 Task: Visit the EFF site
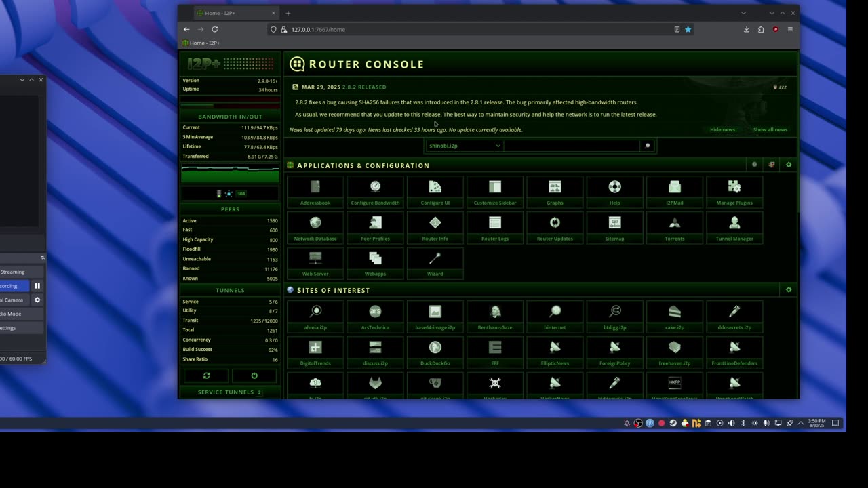click(495, 352)
